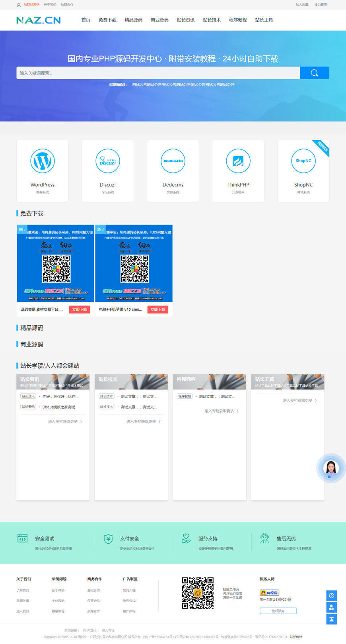The image size is (346, 644).
Task: Click the keyword search input field
Action: (x=158, y=73)
